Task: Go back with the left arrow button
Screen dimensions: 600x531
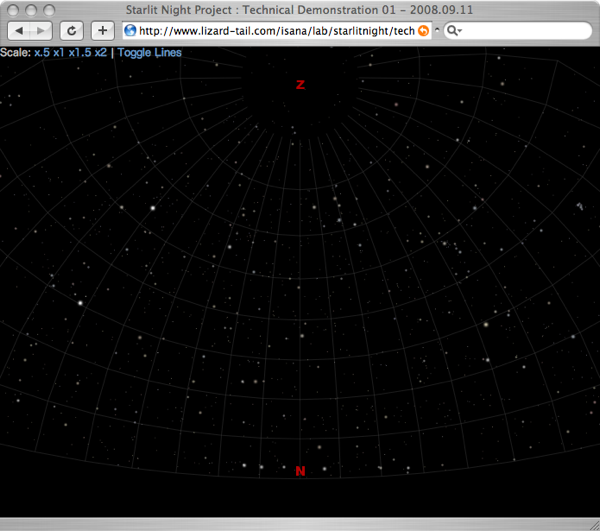Action: click(x=18, y=31)
